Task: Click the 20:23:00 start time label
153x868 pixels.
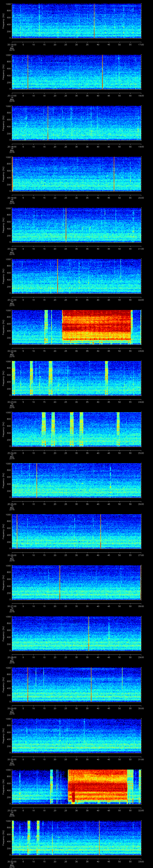Action: point(12,402)
